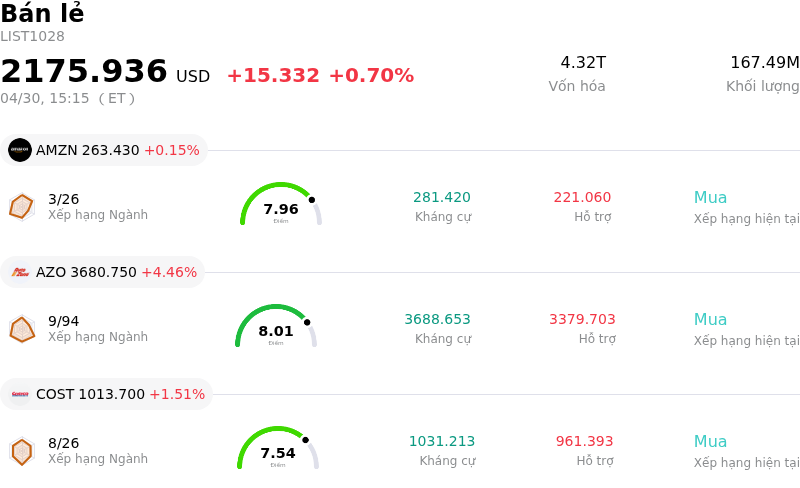Click the Bán lẻ sector title
The width and height of the screenshot is (800, 488).
42,14
